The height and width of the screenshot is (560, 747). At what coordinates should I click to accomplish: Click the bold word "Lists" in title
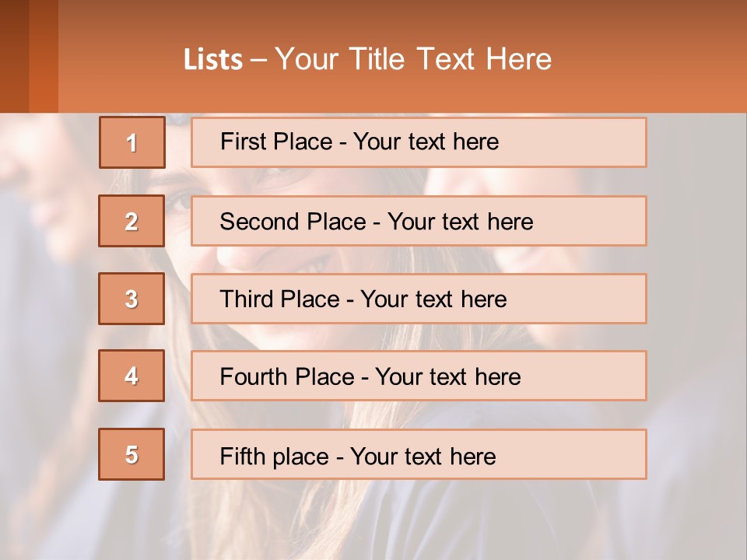click(213, 60)
